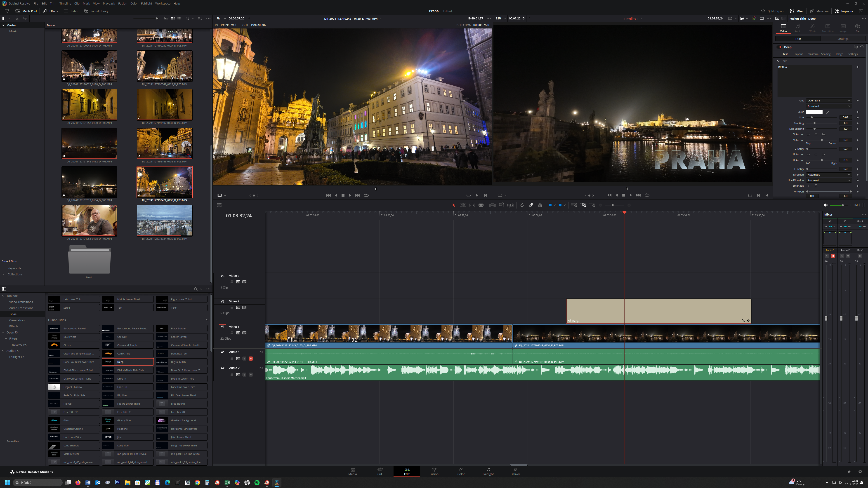The image size is (868, 488).
Task: Click the white text Color swatch
Action: [814, 112]
